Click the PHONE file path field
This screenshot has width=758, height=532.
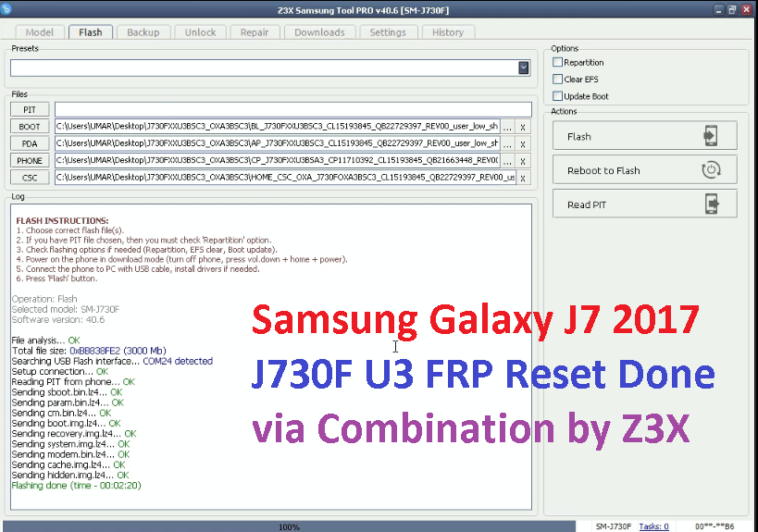click(277, 160)
